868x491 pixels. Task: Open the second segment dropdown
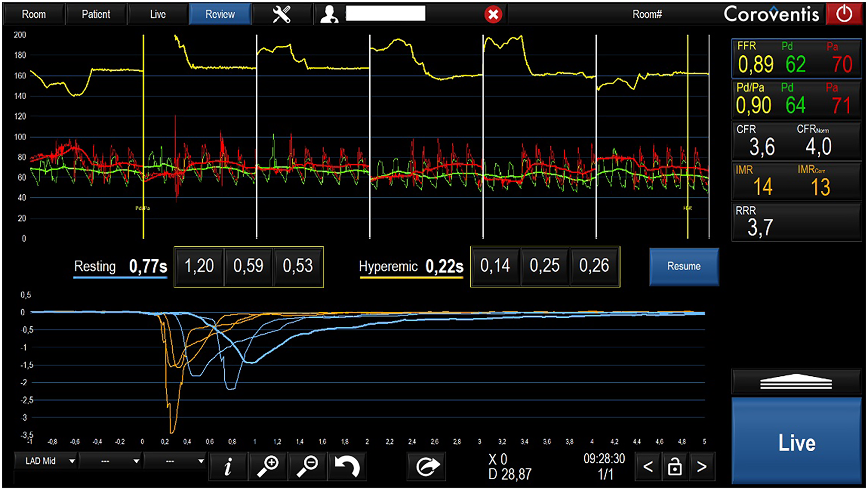pos(111,461)
